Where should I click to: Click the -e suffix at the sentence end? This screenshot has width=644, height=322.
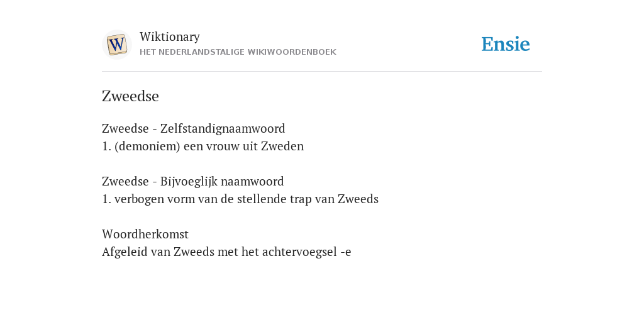click(x=346, y=253)
